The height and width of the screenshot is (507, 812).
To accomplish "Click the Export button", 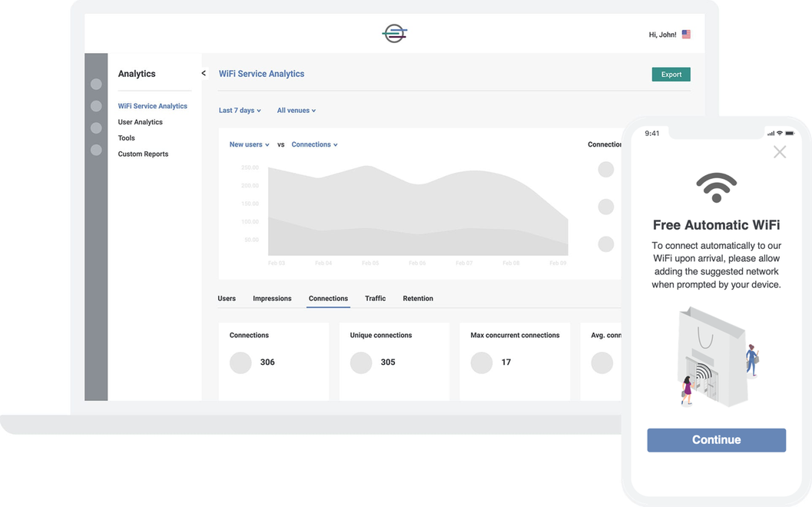I will pyautogui.click(x=670, y=74).
